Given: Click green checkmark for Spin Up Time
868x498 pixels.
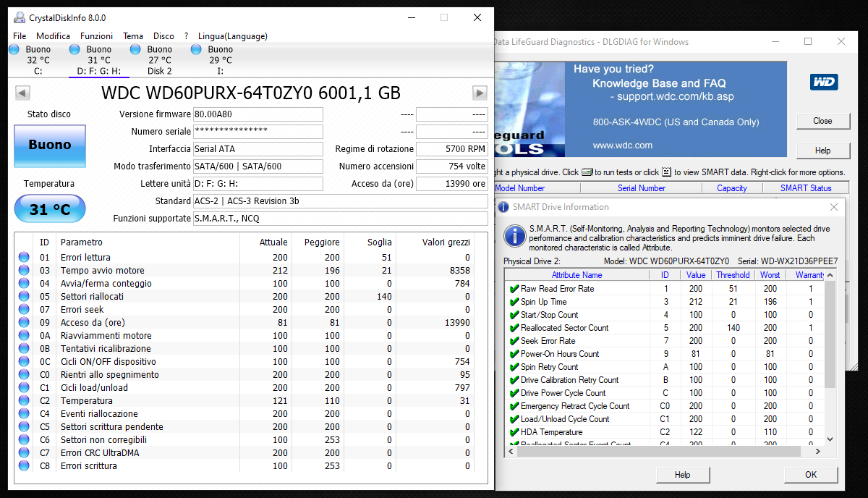Looking at the screenshot, I should [514, 301].
